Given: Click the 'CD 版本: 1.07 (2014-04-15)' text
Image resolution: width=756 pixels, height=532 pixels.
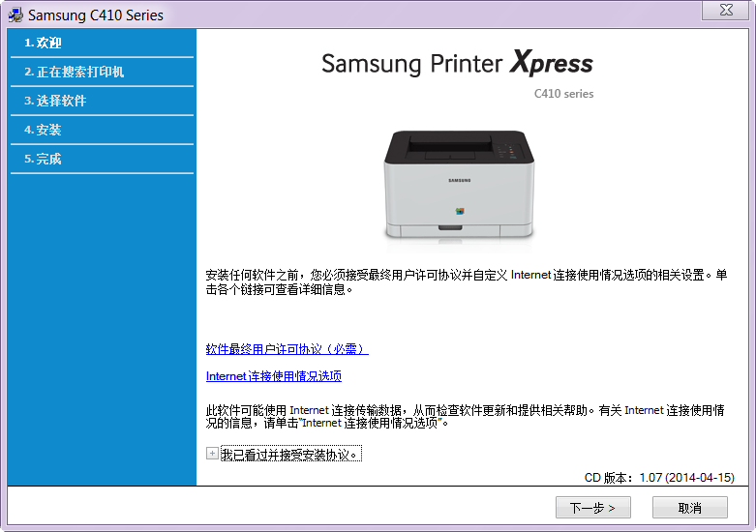Looking at the screenshot, I should point(659,478).
